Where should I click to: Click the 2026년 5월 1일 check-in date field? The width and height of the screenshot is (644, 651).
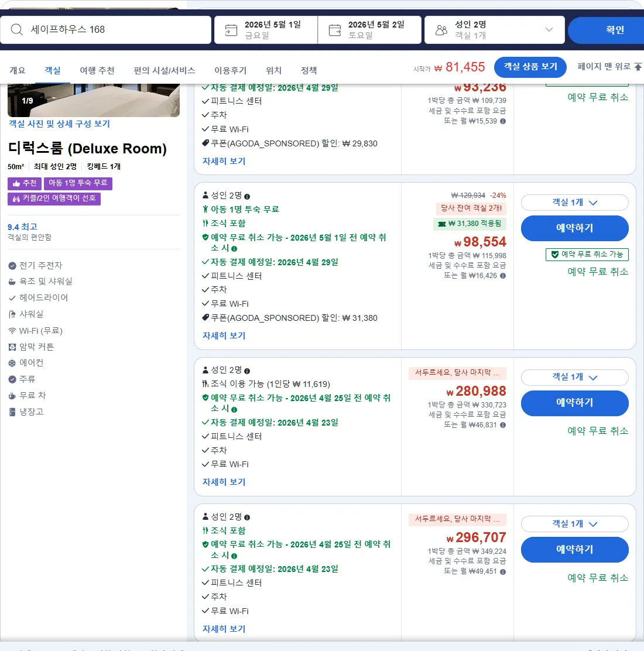point(266,30)
